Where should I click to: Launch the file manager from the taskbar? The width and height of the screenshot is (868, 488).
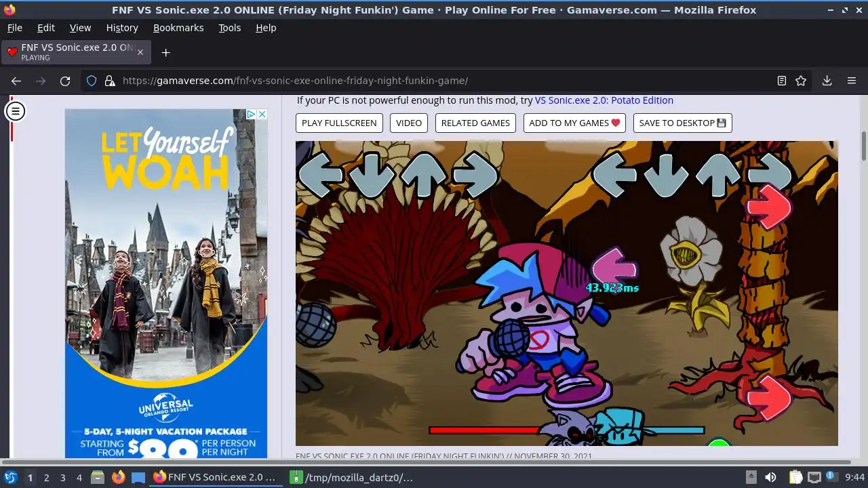pos(97,477)
